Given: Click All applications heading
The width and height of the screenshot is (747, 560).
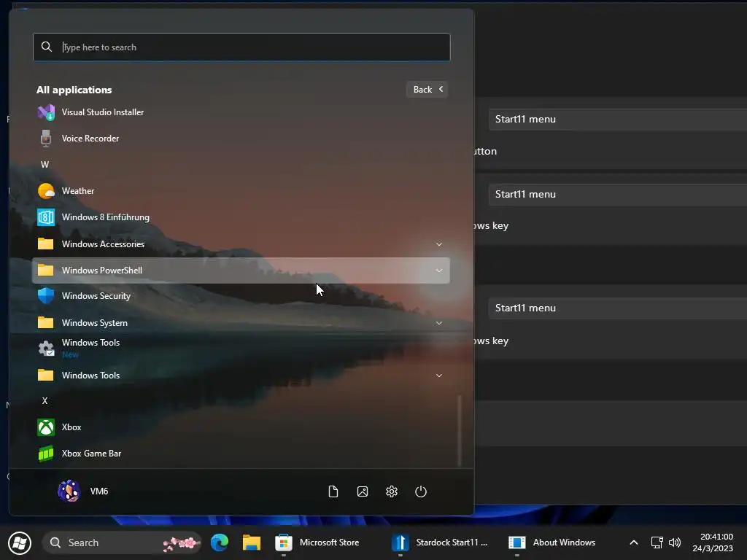Looking at the screenshot, I should pyautogui.click(x=74, y=90).
